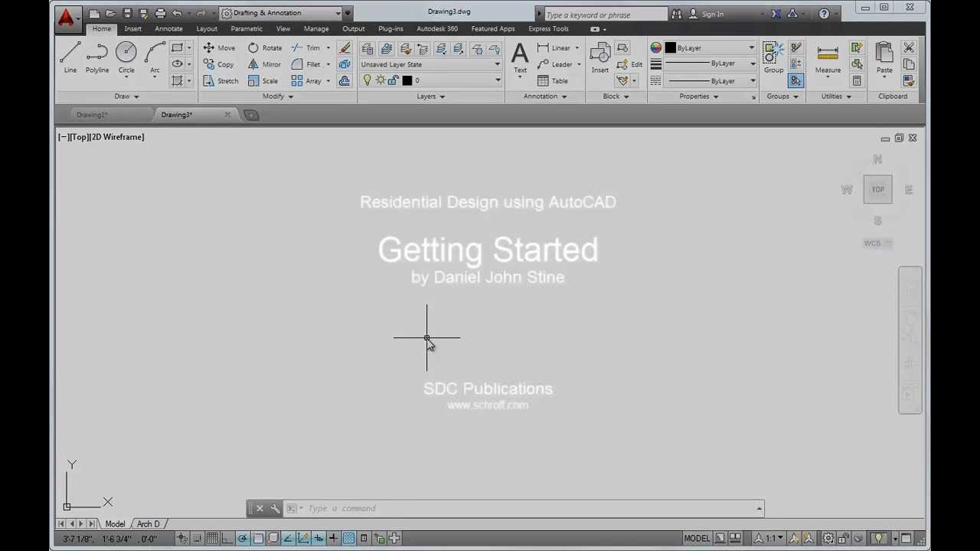980x551 pixels.
Task: Select the Circle tool
Action: [126, 58]
